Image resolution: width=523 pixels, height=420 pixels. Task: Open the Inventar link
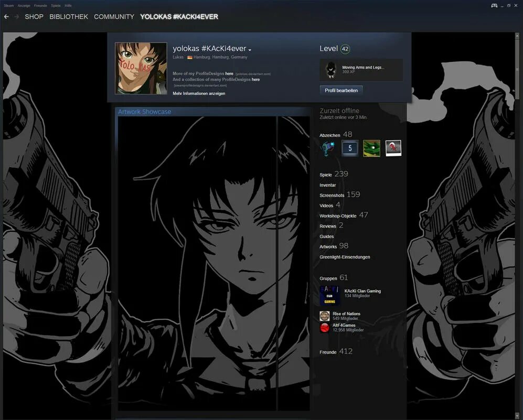tap(327, 185)
